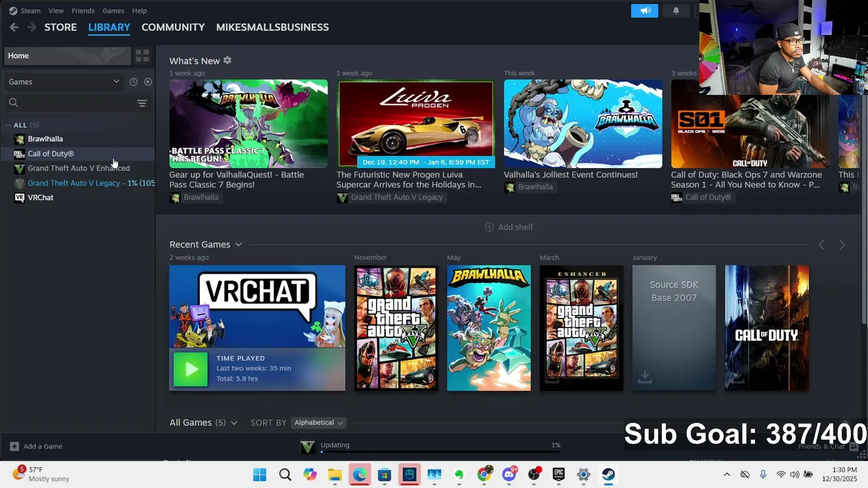The image size is (868, 488).
Task: Open Windows Start menu
Action: 260,474
